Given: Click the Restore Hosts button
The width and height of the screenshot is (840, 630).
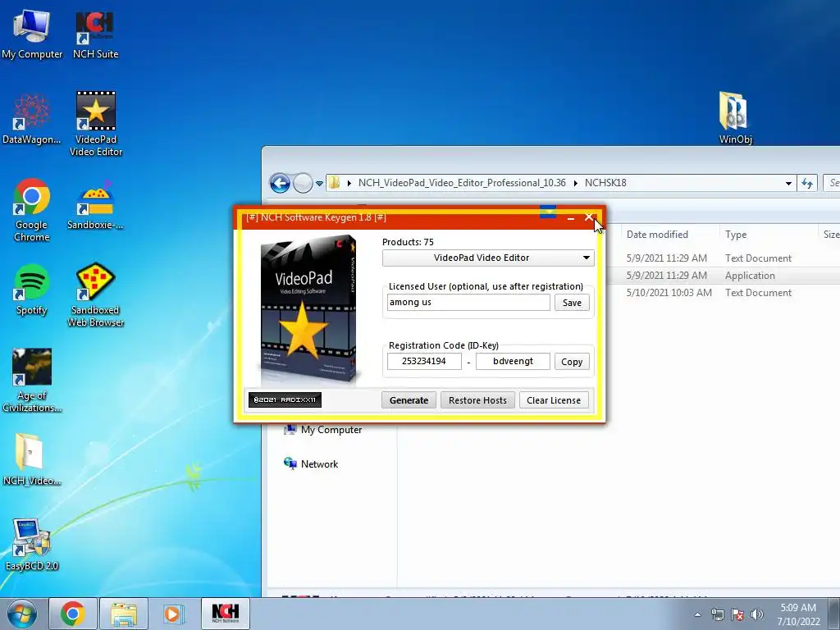Looking at the screenshot, I should click(477, 400).
